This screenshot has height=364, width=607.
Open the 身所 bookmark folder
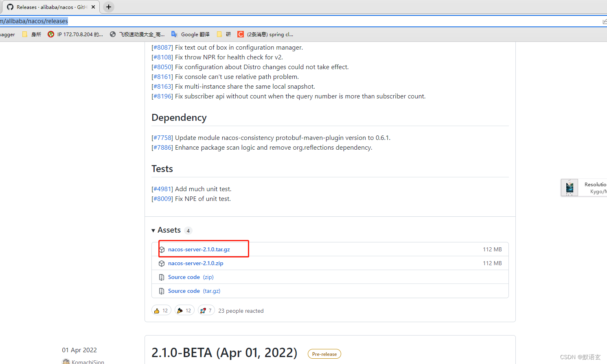32,35
